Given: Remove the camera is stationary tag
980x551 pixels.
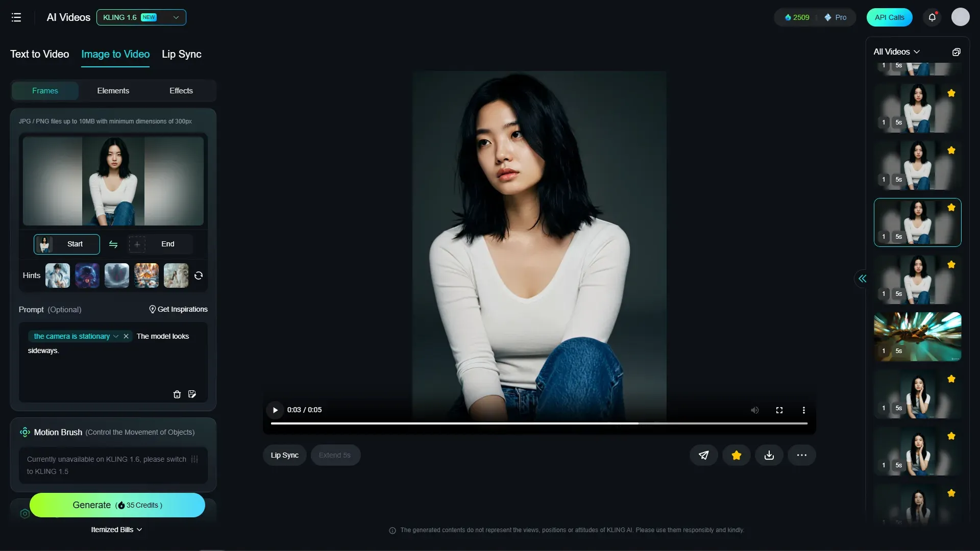Looking at the screenshot, I should point(126,336).
